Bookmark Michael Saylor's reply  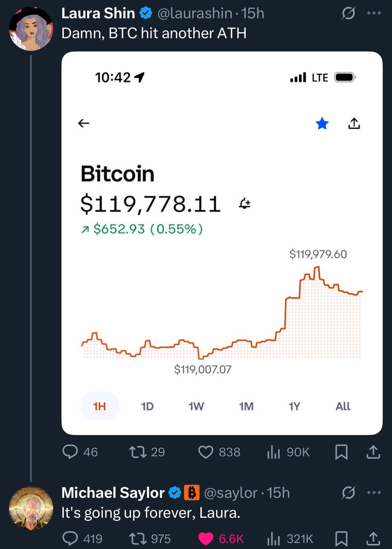pyautogui.click(x=341, y=539)
